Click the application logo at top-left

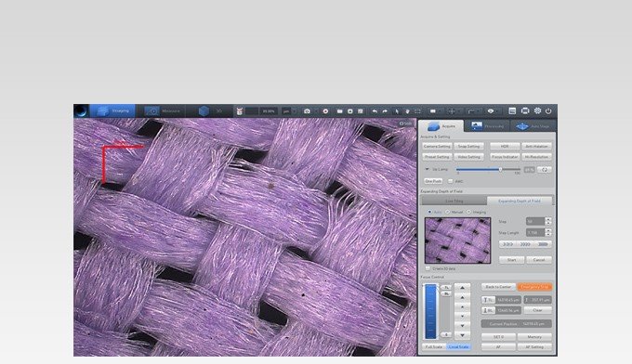click(82, 110)
